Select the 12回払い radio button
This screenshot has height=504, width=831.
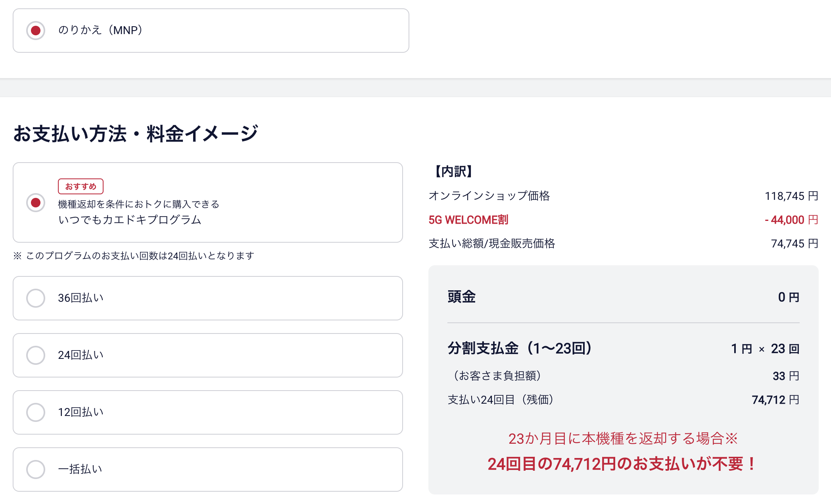36,412
